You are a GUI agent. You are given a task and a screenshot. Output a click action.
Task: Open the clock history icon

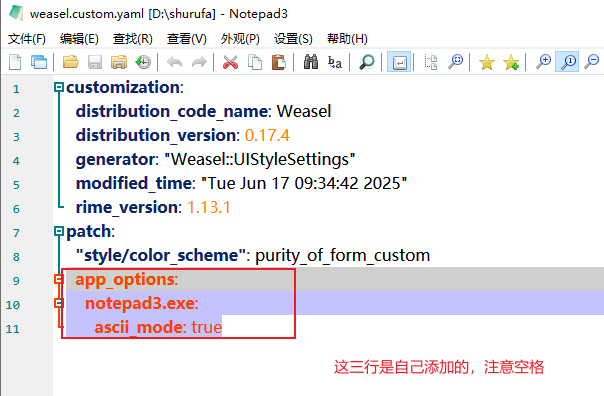coord(143,62)
